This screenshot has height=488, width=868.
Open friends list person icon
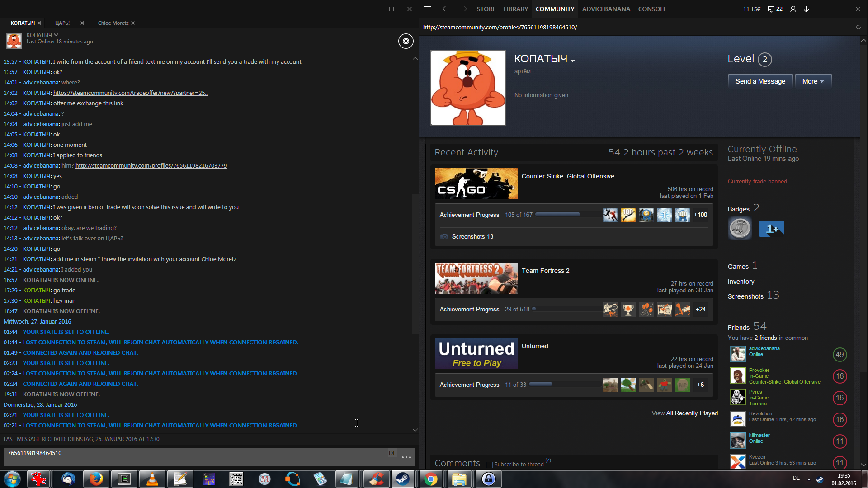point(793,9)
